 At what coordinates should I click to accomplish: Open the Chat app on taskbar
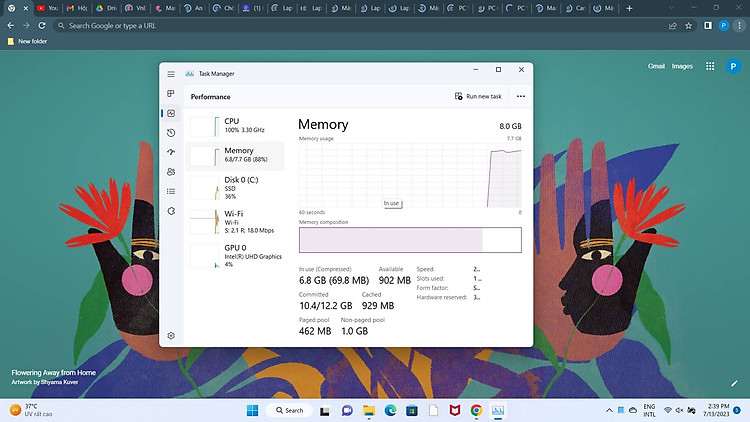coord(347,410)
